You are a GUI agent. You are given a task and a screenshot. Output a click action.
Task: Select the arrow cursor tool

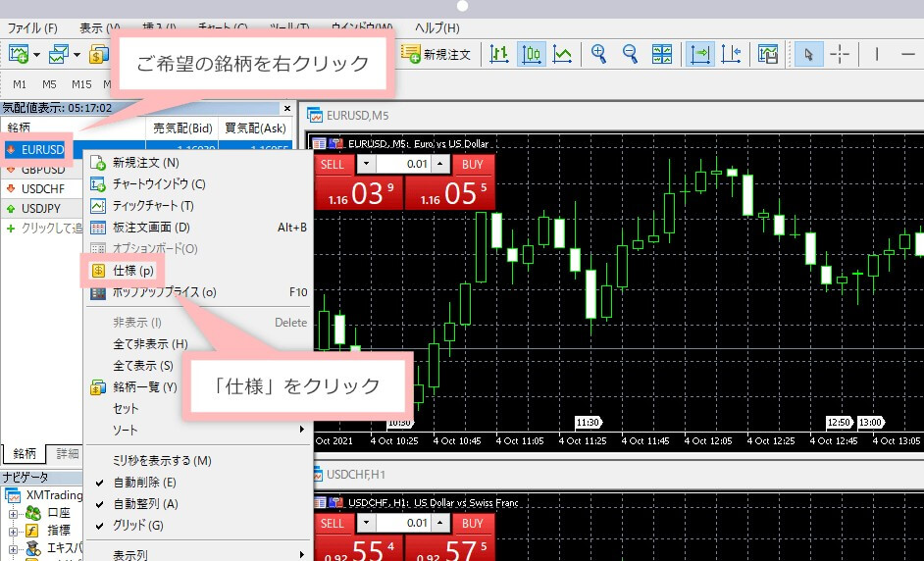808,55
